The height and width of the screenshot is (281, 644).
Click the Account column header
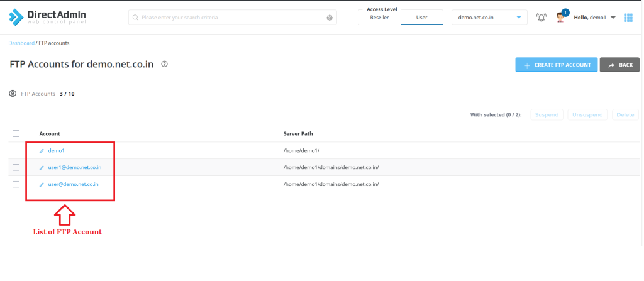coord(50,133)
